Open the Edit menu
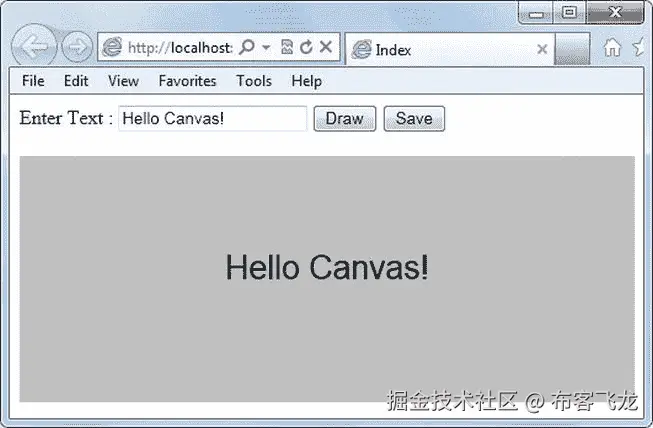The width and height of the screenshot is (653, 428). 76,81
